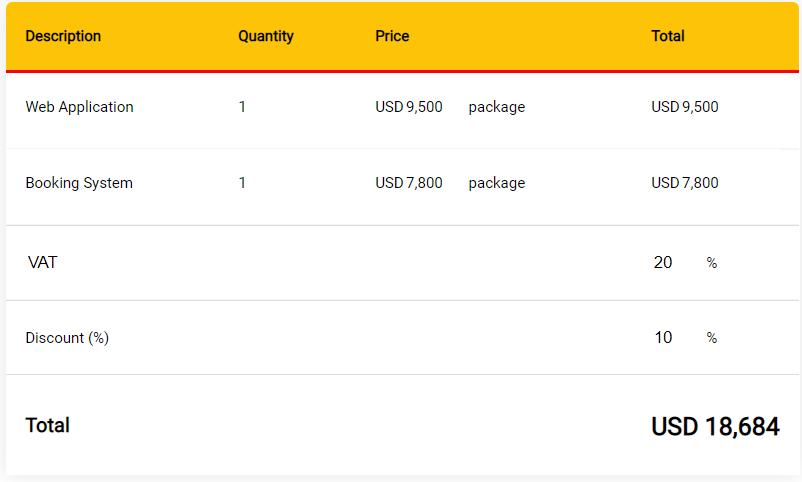Click the percent sign beside VAT value

pos(711,263)
